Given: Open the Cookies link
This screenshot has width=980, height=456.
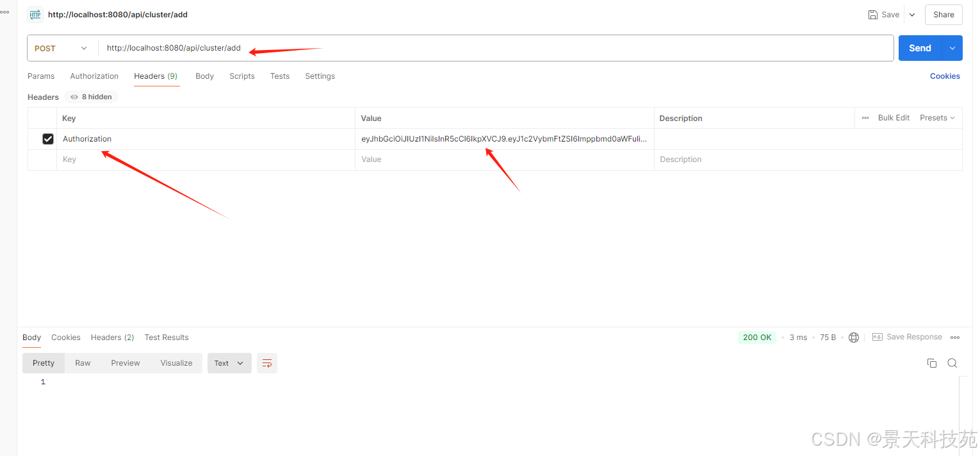Looking at the screenshot, I should pyautogui.click(x=944, y=76).
